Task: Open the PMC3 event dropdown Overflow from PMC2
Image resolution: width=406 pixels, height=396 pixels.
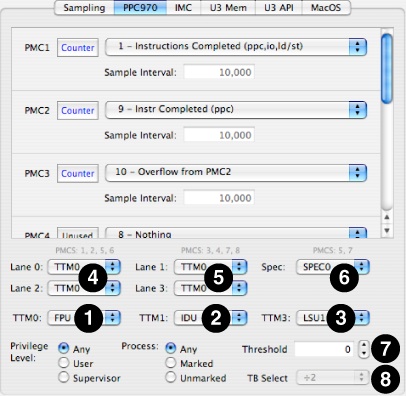Action: [236, 172]
